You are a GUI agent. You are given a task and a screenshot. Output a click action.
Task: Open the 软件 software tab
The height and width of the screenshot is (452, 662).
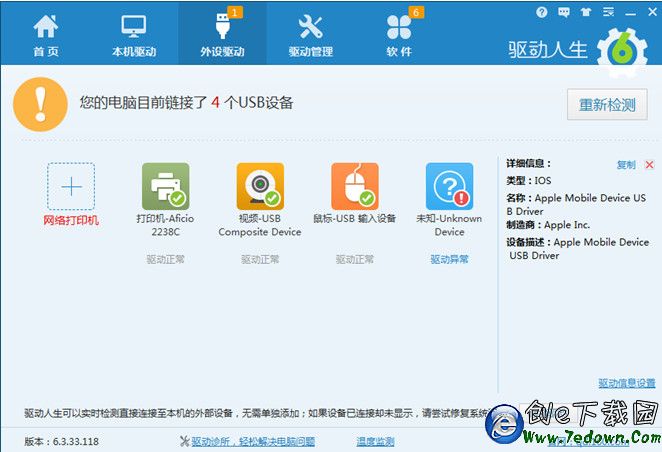(x=399, y=35)
